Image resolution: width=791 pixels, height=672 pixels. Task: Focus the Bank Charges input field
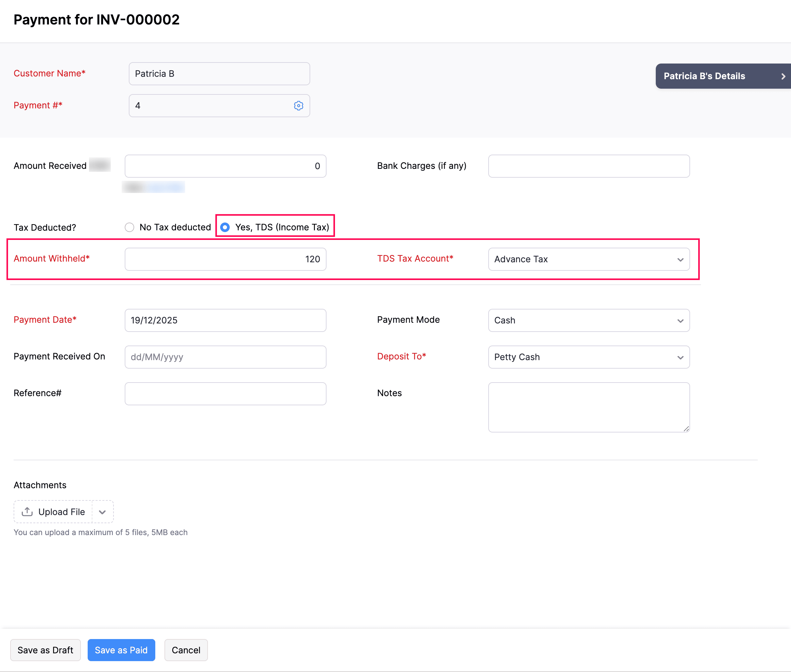[x=589, y=166]
